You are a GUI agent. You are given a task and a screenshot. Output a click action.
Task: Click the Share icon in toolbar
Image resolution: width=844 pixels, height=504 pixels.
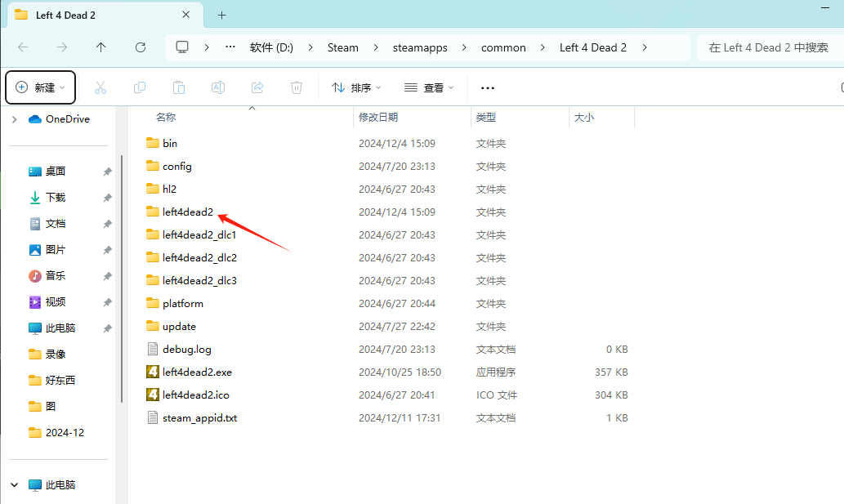click(x=257, y=87)
